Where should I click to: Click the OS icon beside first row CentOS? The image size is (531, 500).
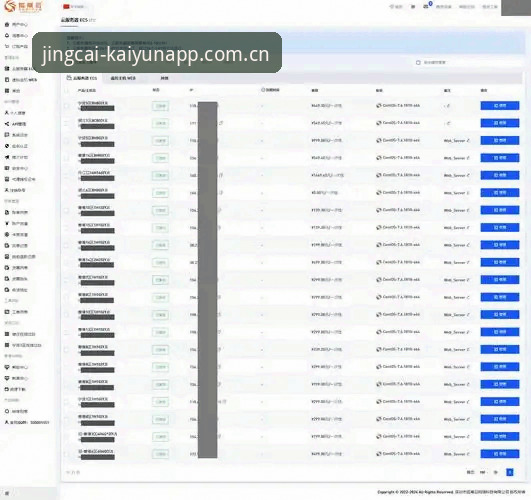[x=379, y=106]
